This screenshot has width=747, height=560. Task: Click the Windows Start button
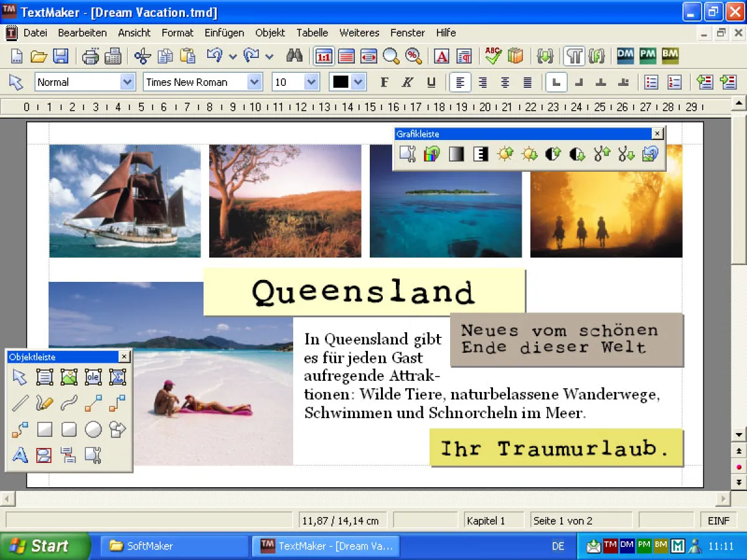click(44, 546)
